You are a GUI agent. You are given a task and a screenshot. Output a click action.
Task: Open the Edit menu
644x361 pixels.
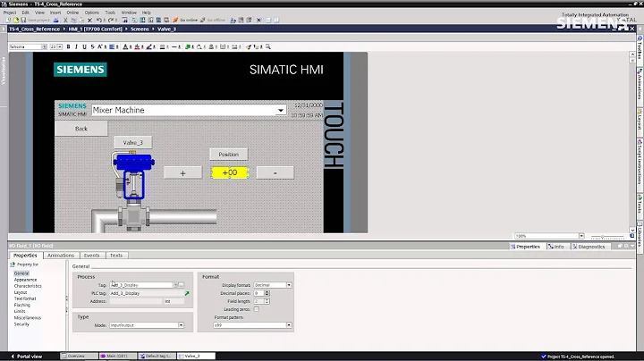pyautogui.click(x=25, y=13)
